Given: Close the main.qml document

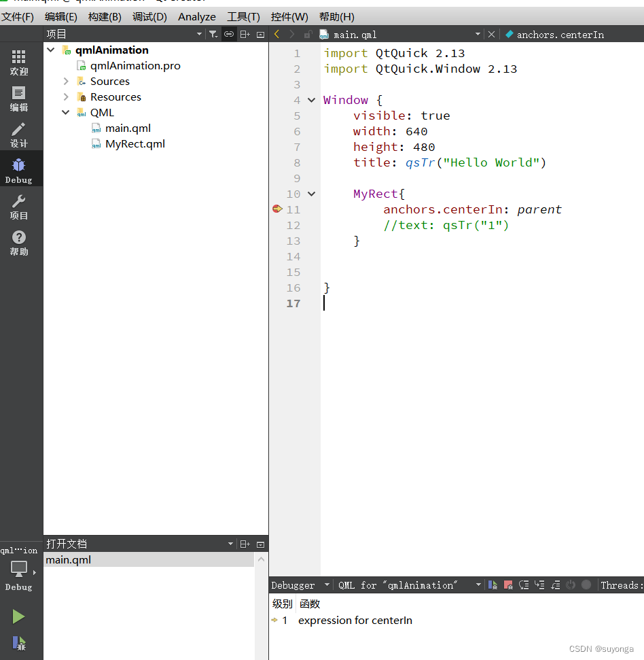Looking at the screenshot, I should coord(491,34).
